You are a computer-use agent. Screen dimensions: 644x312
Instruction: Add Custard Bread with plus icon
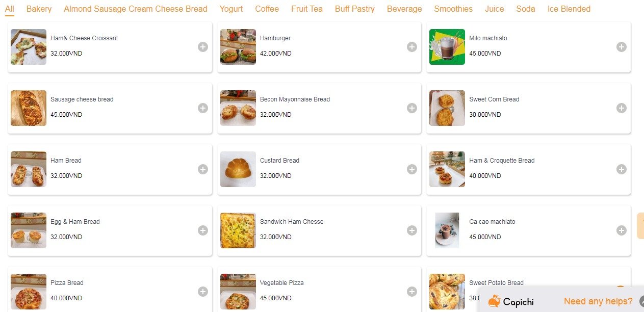(412, 169)
